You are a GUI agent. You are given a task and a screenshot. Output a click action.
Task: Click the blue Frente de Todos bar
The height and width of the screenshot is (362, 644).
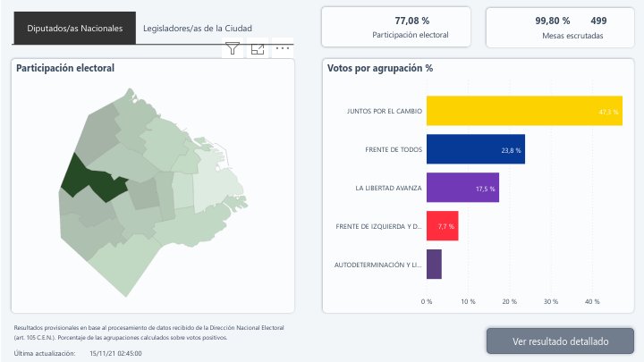pos(475,149)
